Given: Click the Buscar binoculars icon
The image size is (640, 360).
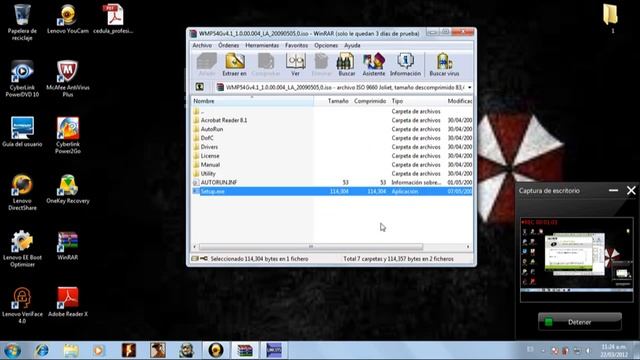Looking at the screenshot, I should coord(346,64).
